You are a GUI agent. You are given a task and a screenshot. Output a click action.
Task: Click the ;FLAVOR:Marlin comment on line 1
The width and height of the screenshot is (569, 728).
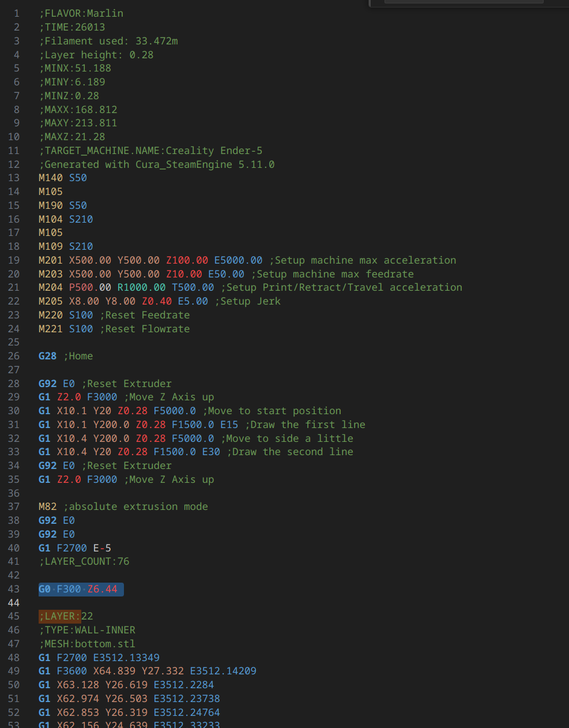pyautogui.click(x=81, y=13)
